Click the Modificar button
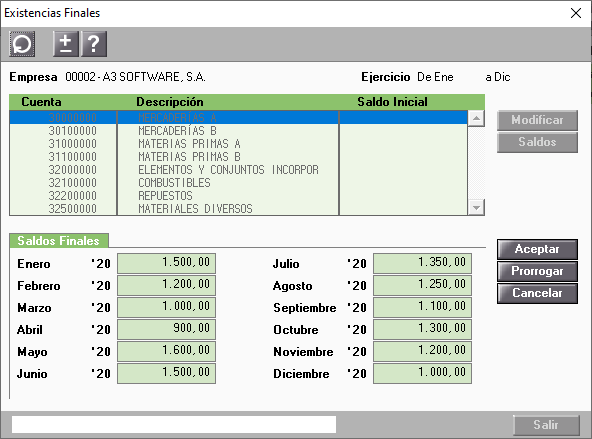Image resolution: width=592 pixels, height=439 pixels. 537,120
